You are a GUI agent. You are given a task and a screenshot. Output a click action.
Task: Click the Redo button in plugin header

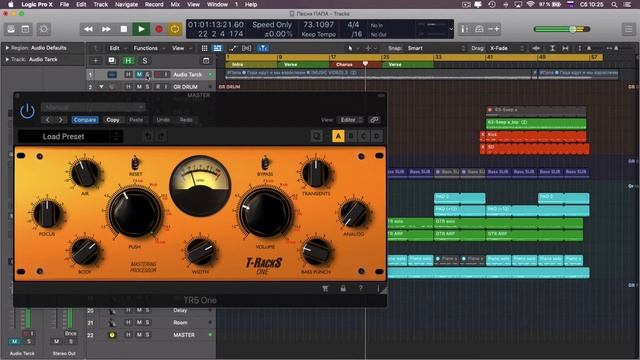tap(186, 120)
